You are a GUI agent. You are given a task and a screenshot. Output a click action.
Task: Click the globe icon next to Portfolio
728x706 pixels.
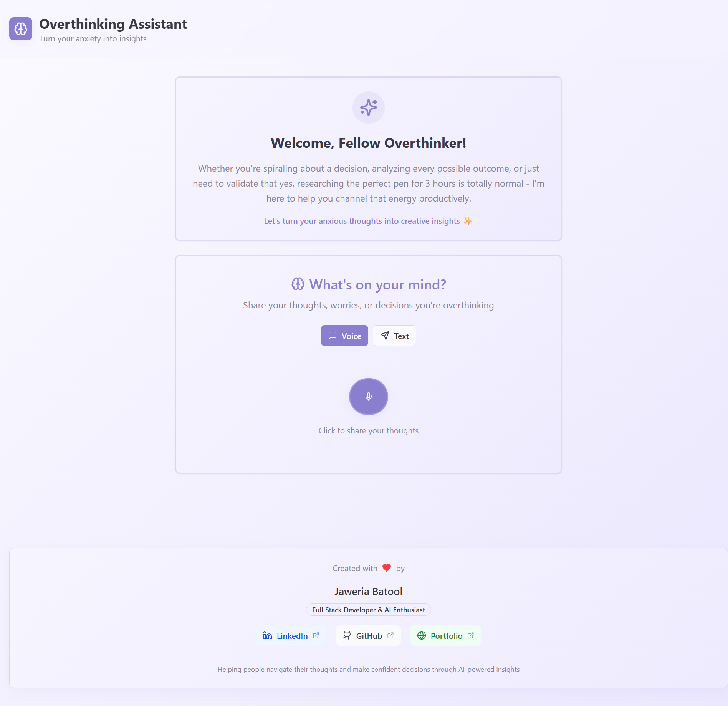tap(422, 636)
